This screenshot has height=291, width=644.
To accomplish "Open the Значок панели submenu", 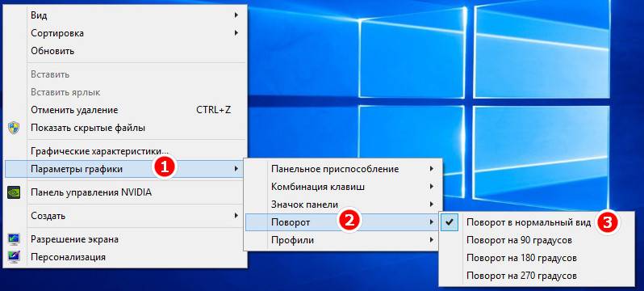I will point(343,205).
